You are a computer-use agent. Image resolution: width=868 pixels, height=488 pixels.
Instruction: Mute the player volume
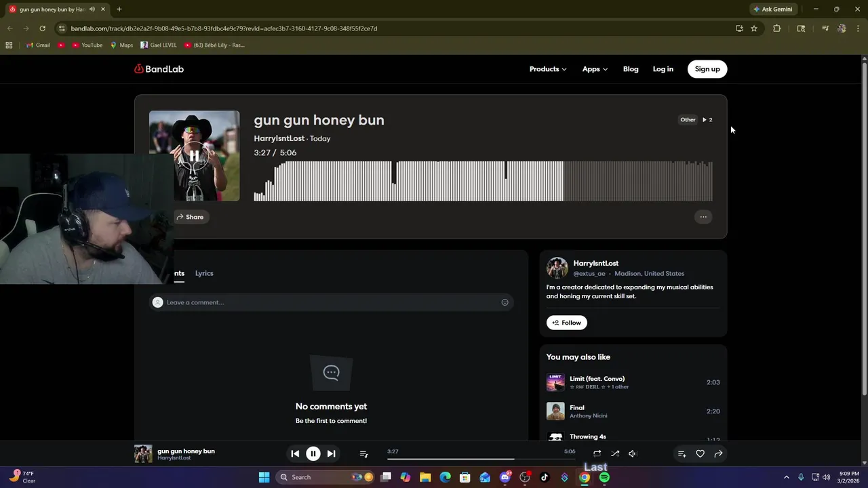coord(632,453)
